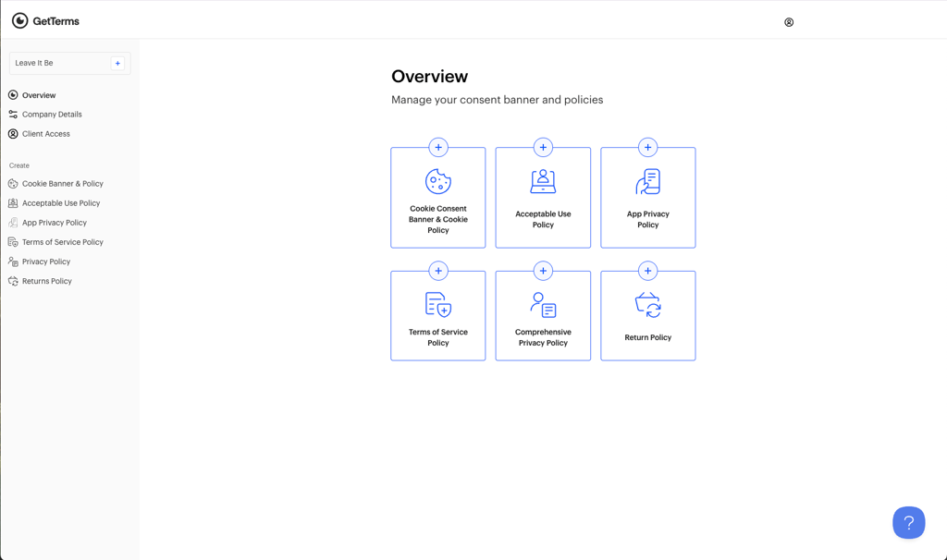Click the Overview page heading
The image size is (947, 560).
[429, 77]
